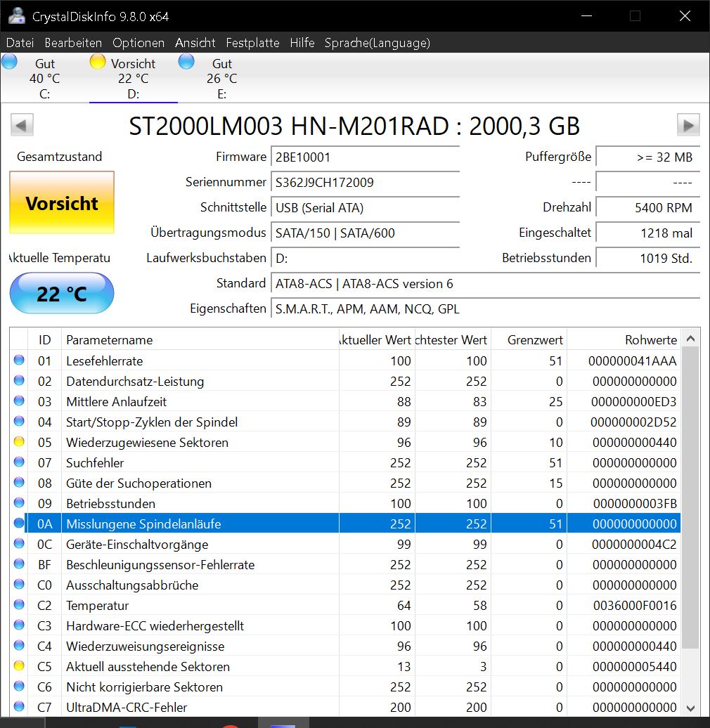Select the Start/Stopp-Zyklen der Spindel row
The height and width of the screenshot is (728, 710).
(345, 422)
